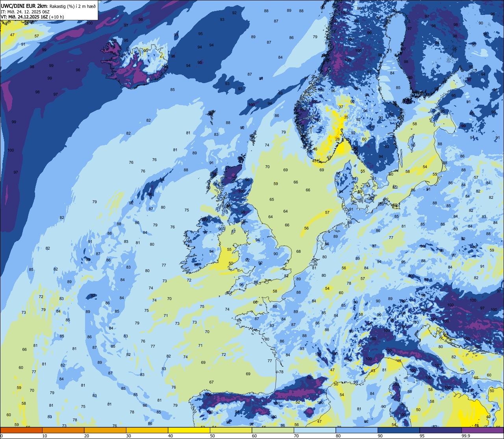Image resolution: width=504 pixels, height=439 pixels.
Task: Click the humidity value 48 over northern Italy
Action: point(398,361)
